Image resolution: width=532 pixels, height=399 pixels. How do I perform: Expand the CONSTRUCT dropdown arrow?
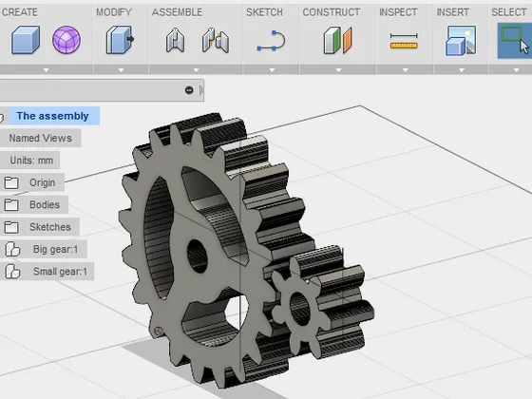[x=338, y=70]
